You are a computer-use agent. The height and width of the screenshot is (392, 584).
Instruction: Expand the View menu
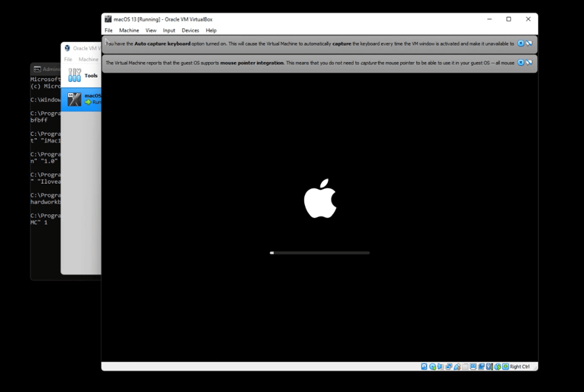coord(151,30)
